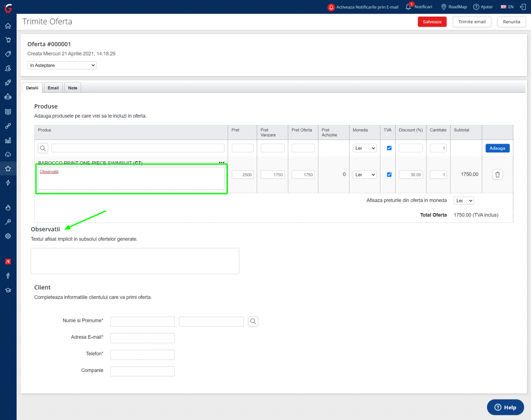Open Moneda Lei dropdown for BAROCCO row
The height and width of the screenshot is (420, 531).
click(365, 174)
